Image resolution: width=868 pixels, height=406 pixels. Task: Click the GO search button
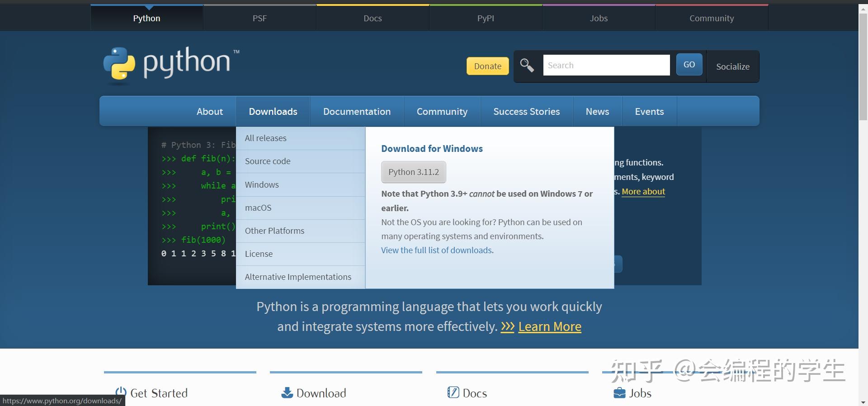pyautogui.click(x=689, y=65)
